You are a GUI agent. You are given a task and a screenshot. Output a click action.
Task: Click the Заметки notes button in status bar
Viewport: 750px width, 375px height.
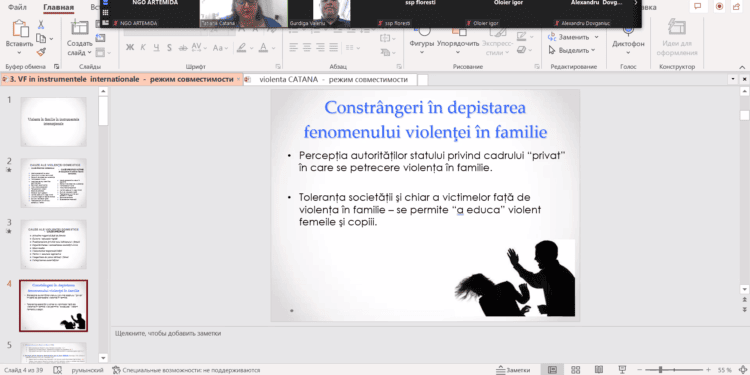pos(513,370)
